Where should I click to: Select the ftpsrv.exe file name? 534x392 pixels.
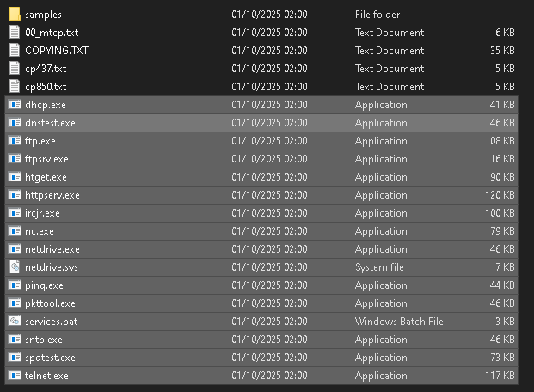pyautogui.click(x=46, y=159)
